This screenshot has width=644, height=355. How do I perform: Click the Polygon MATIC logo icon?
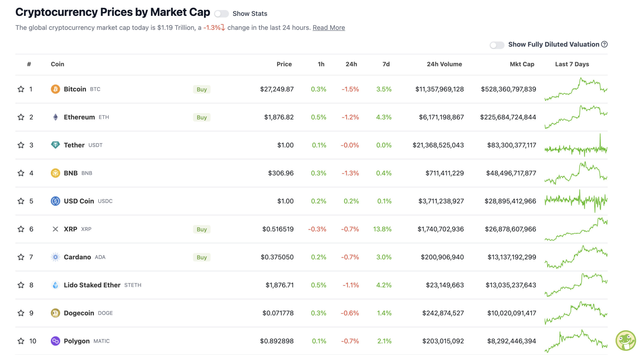point(55,341)
